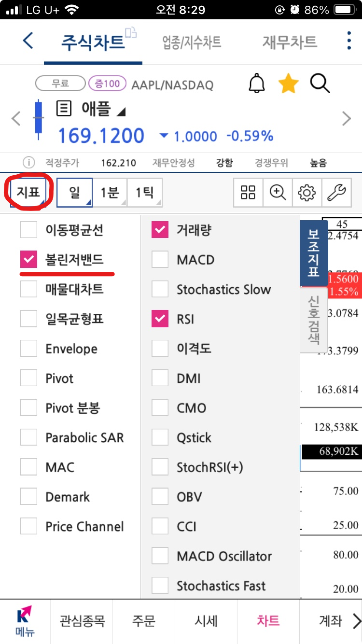Image resolution: width=362 pixels, height=644 pixels.
Task: Tap the zoom-in magnifier tool icon
Action: (x=278, y=193)
